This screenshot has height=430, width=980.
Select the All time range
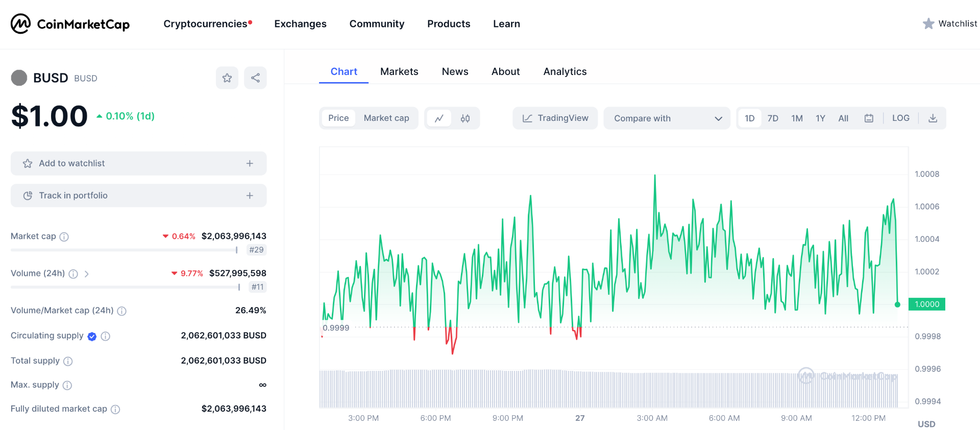pos(843,118)
